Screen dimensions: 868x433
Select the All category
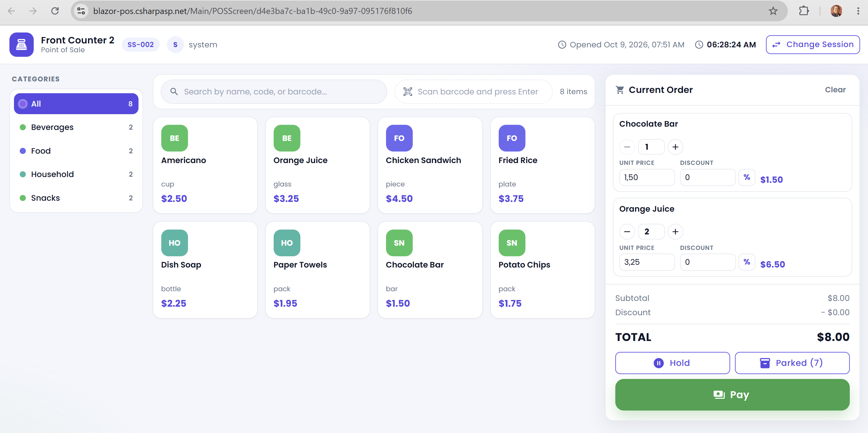point(76,104)
